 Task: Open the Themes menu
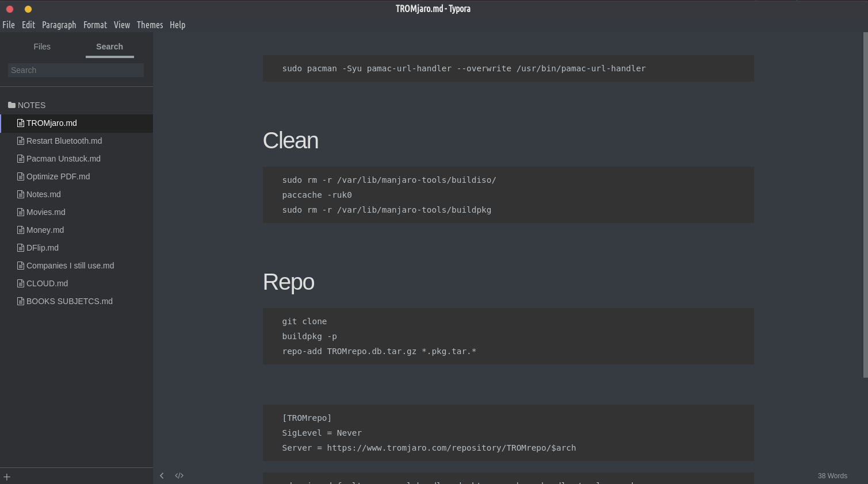(x=150, y=25)
